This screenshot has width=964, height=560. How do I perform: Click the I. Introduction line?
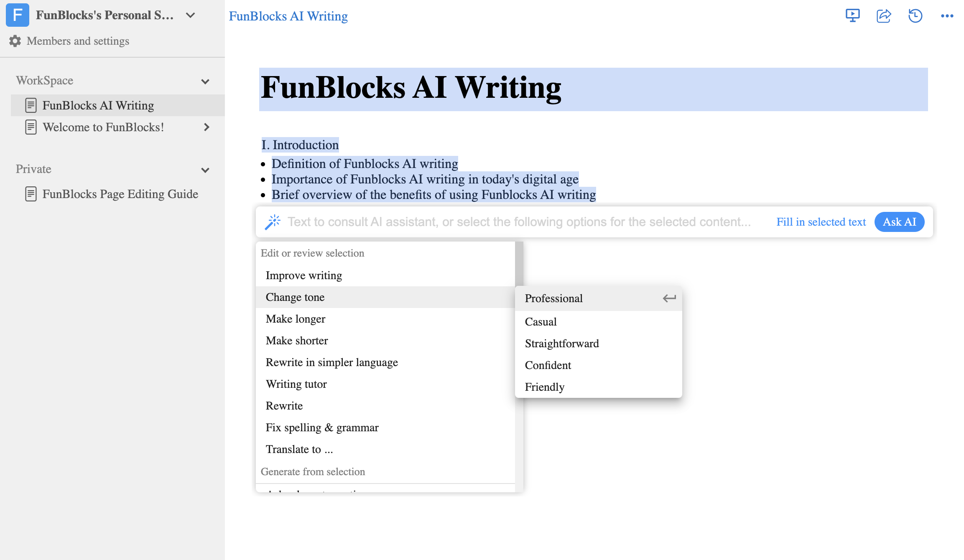click(300, 145)
